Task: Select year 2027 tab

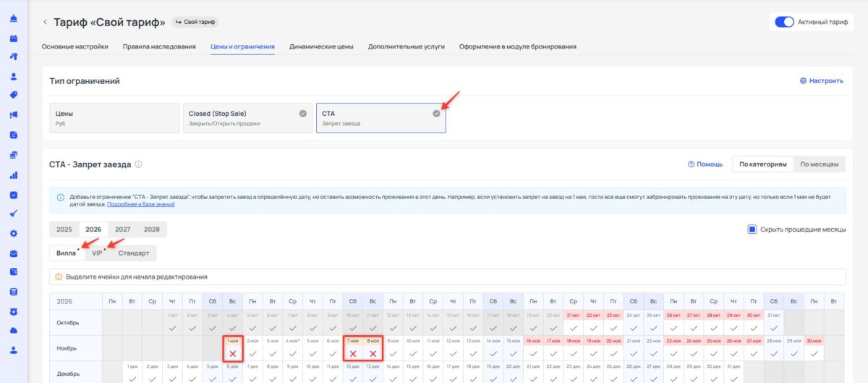Action: (x=122, y=230)
